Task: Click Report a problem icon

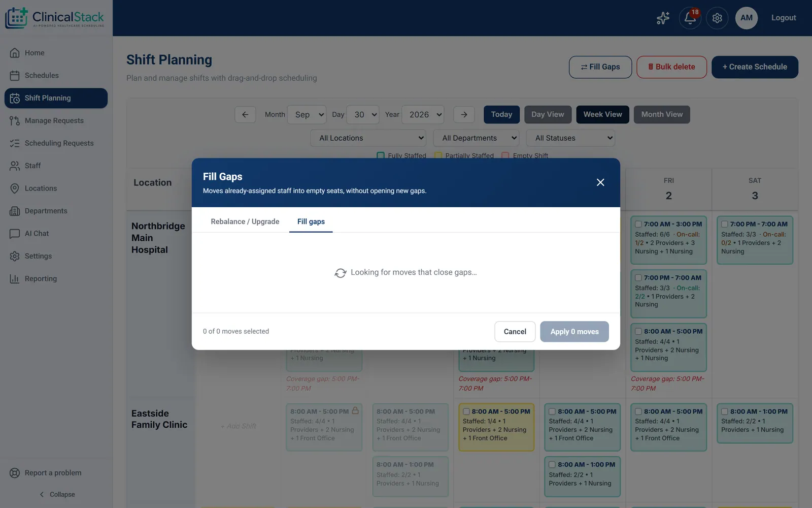Action: pos(15,473)
